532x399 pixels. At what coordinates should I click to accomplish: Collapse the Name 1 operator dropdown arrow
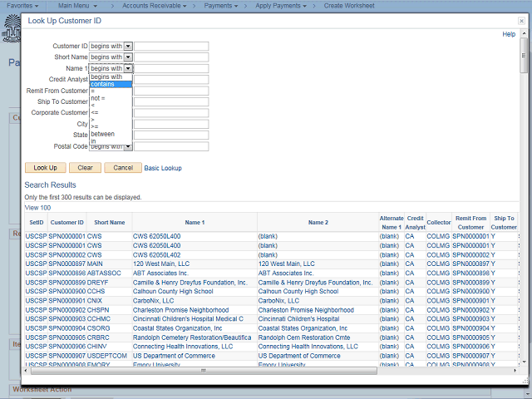click(x=128, y=68)
